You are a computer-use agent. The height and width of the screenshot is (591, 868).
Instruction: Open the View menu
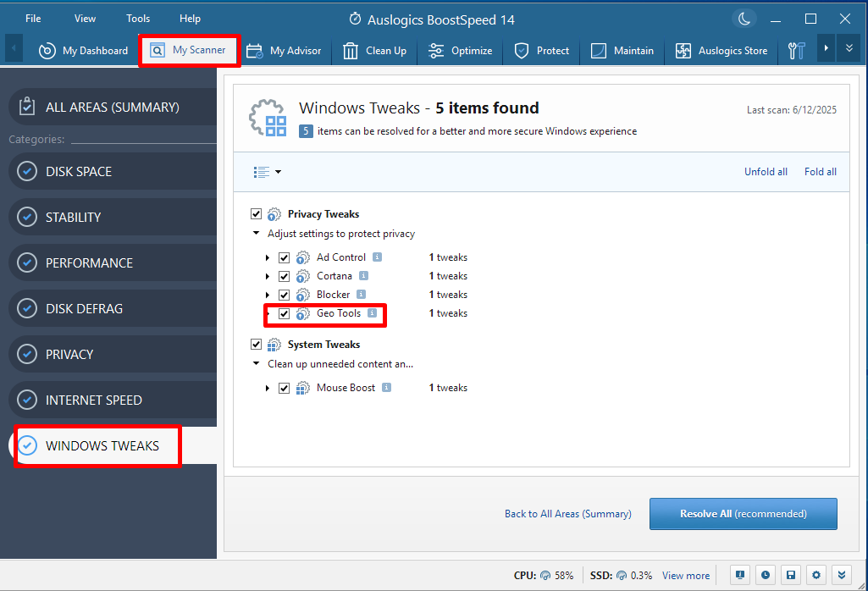pyautogui.click(x=85, y=19)
